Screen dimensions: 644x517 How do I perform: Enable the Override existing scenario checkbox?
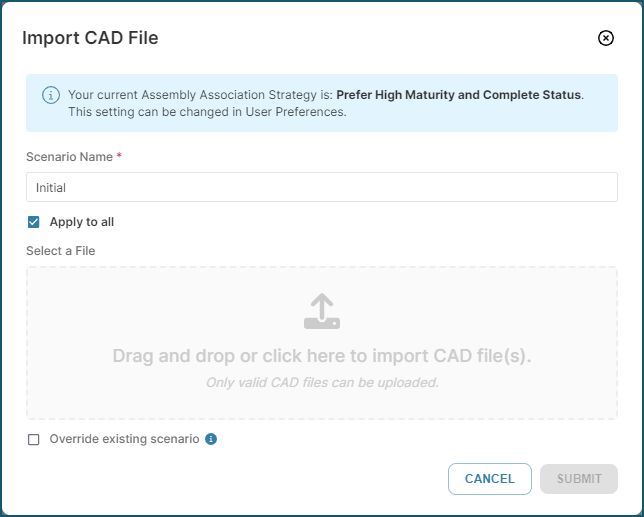point(34,439)
